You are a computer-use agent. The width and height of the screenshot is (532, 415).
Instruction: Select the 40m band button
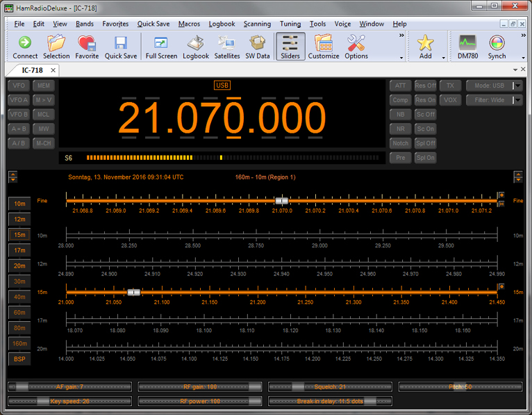(x=19, y=297)
